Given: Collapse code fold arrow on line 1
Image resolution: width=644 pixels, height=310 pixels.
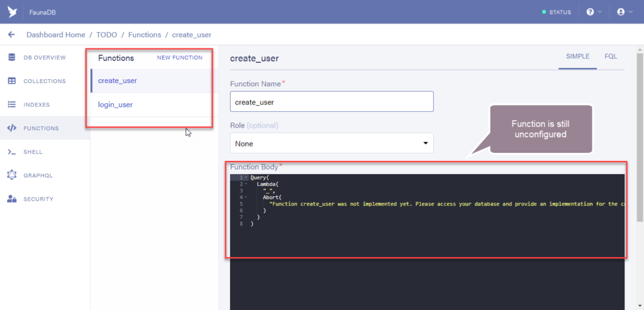Looking at the screenshot, I should pos(246,178).
